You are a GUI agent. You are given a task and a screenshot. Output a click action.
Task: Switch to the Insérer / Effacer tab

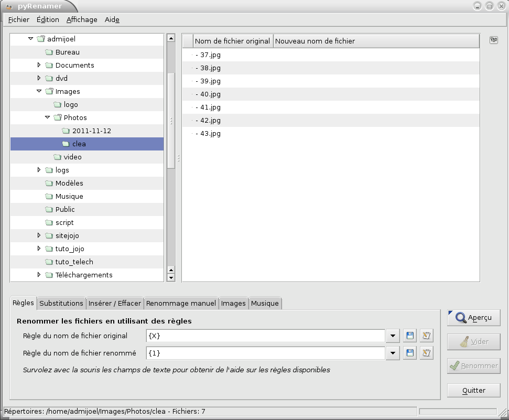(x=114, y=303)
